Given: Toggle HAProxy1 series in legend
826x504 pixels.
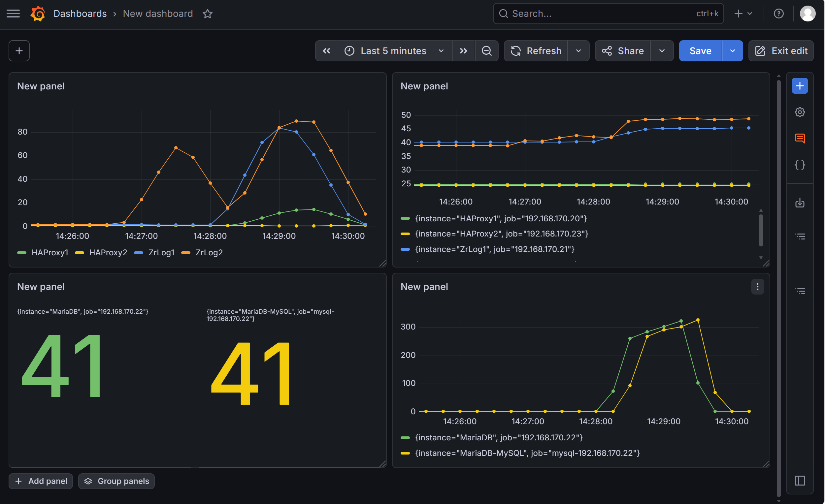Looking at the screenshot, I should tap(49, 253).
